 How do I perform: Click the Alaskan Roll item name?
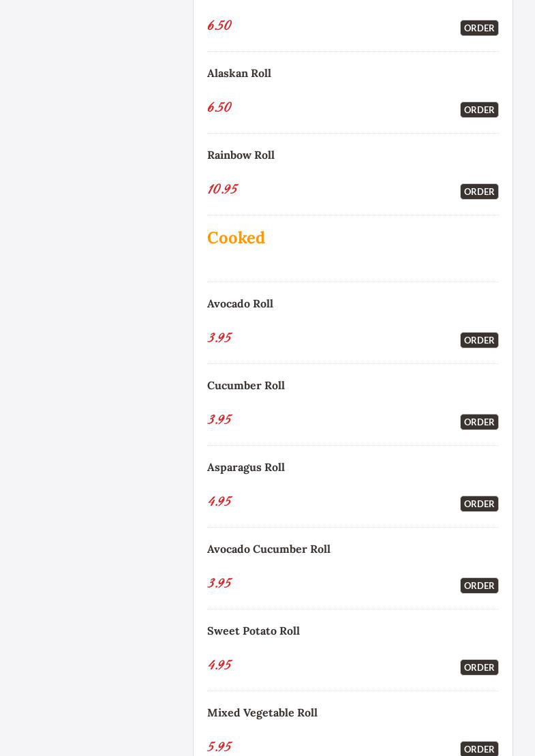pos(239,74)
